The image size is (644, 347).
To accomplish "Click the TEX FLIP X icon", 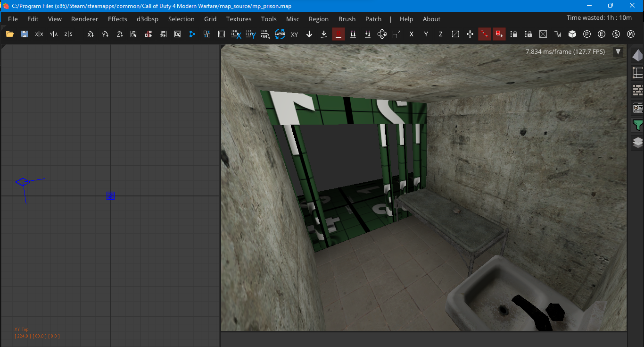I will (x=236, y=34).
